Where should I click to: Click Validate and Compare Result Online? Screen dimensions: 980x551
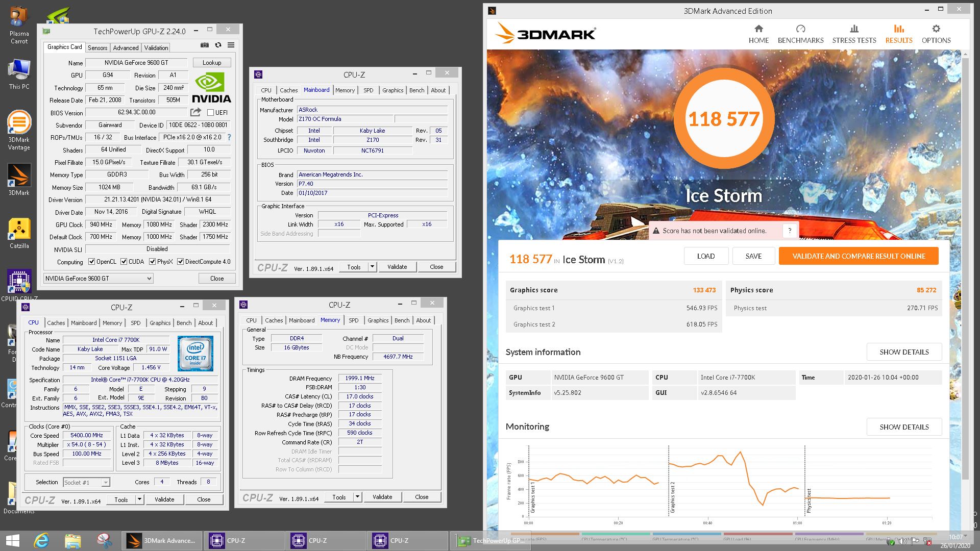(859, 256)
